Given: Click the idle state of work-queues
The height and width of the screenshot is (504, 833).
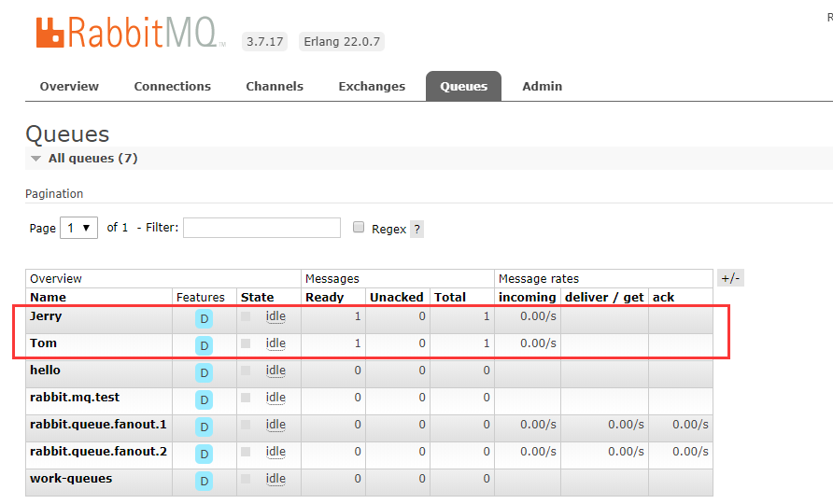Looking at the screenshot, I should 275,479.
